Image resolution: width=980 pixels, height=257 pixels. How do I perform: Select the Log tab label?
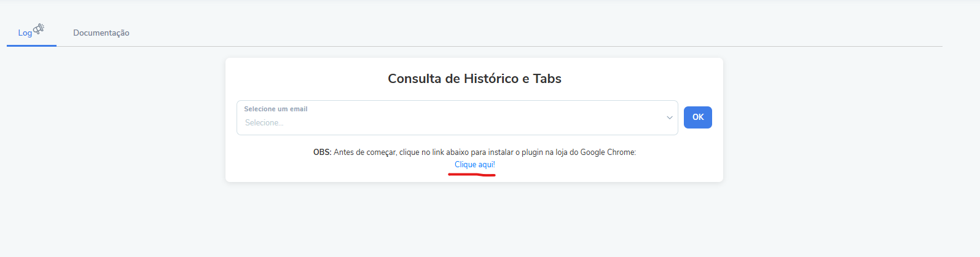tap(25, 33)
